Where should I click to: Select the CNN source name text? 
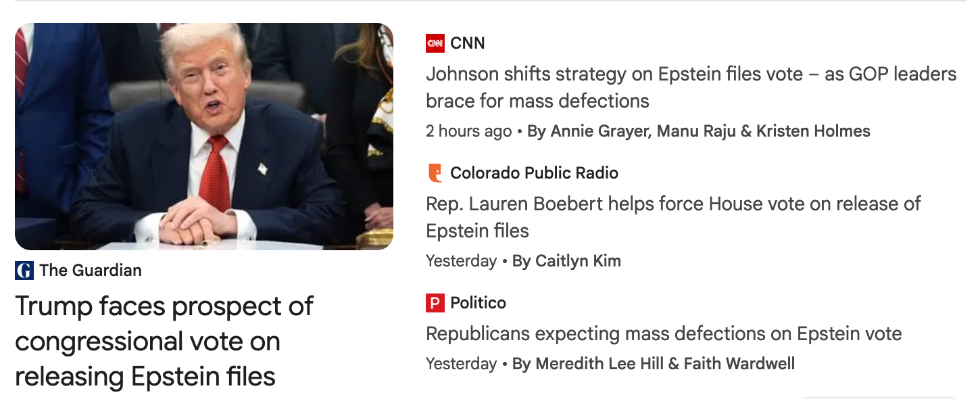468,43
